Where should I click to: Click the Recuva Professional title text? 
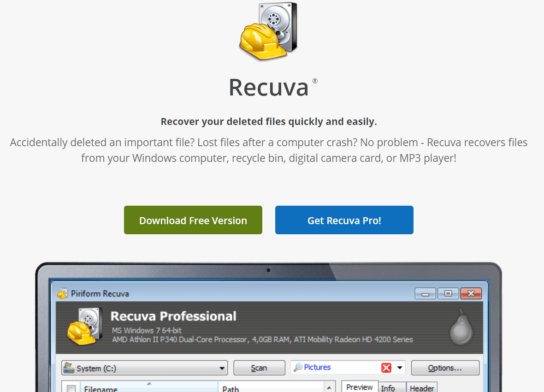click(173, 316)
